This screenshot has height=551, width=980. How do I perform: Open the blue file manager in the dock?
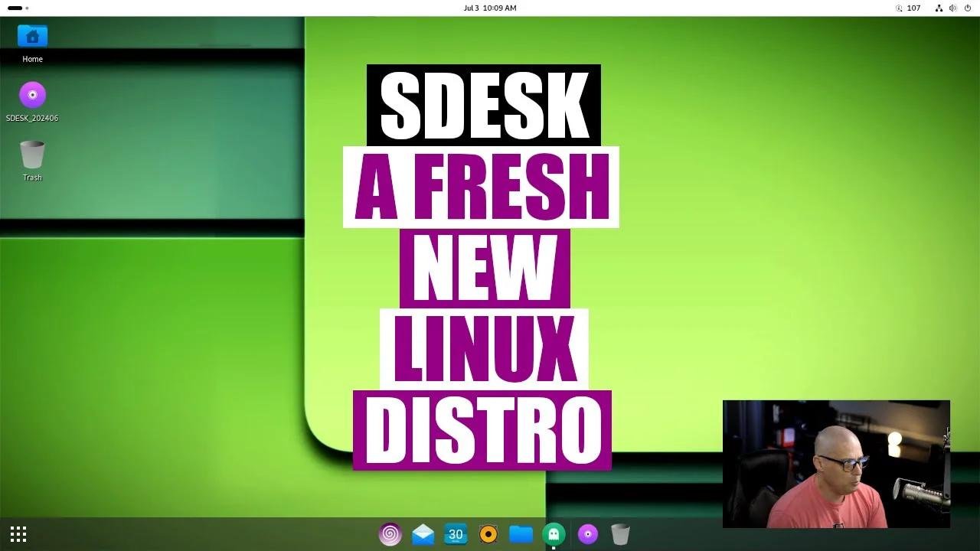(x=521, y=534)
